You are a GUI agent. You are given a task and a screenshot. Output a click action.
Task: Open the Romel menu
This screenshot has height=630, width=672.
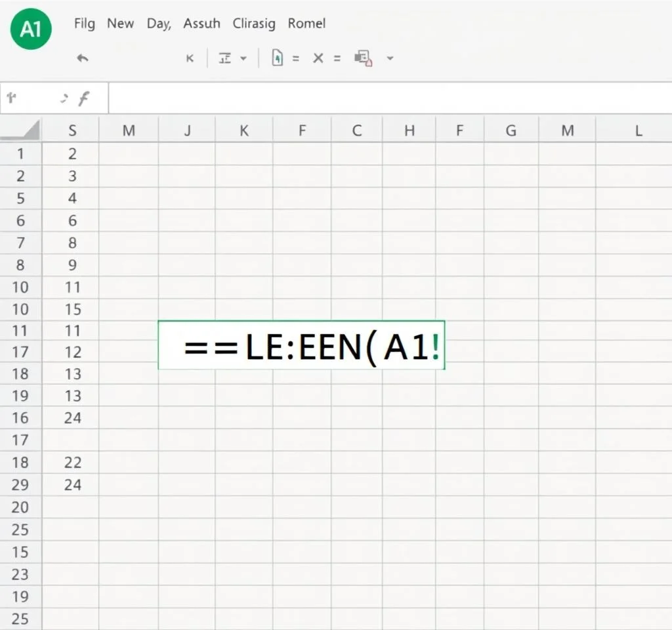coord(306,24)
